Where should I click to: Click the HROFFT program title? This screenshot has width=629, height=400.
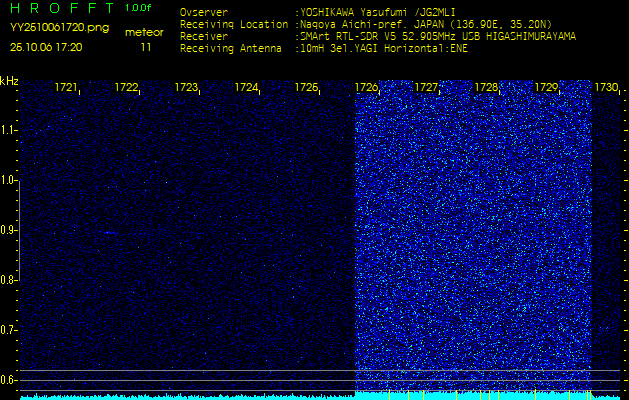click(x=62, y=8)
